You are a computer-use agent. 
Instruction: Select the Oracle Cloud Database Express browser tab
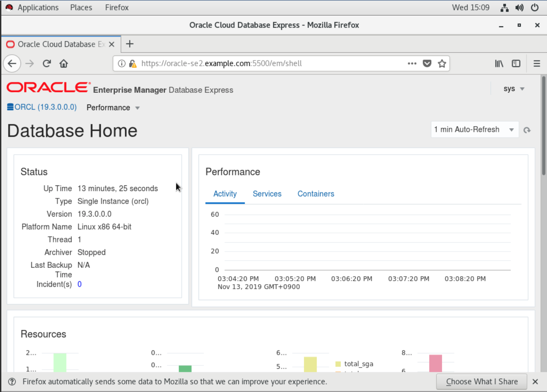click(x=61, y=44)
